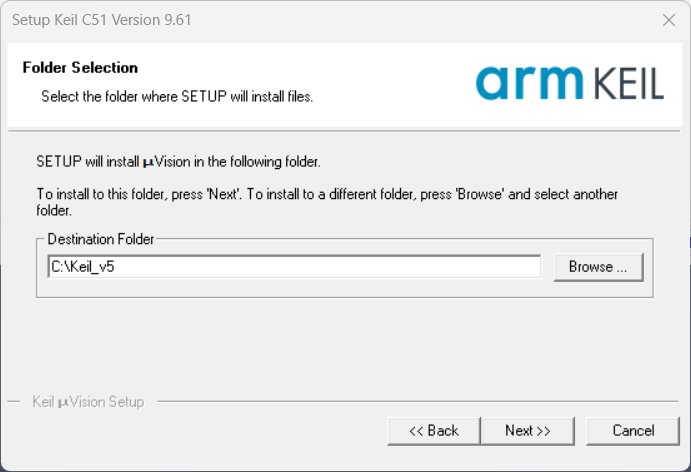Go back with the << Back button
Image resolution: width=691 pixels, height=472 pixels.
coord(433,431)
